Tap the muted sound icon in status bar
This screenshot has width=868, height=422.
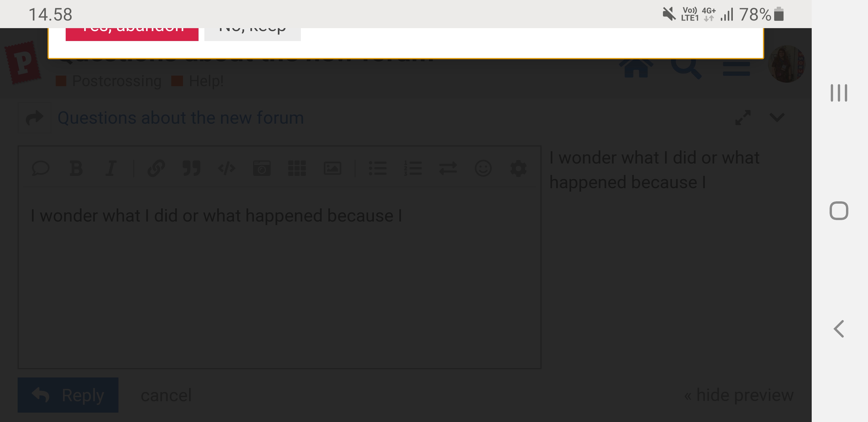click(x=669, y=14)
